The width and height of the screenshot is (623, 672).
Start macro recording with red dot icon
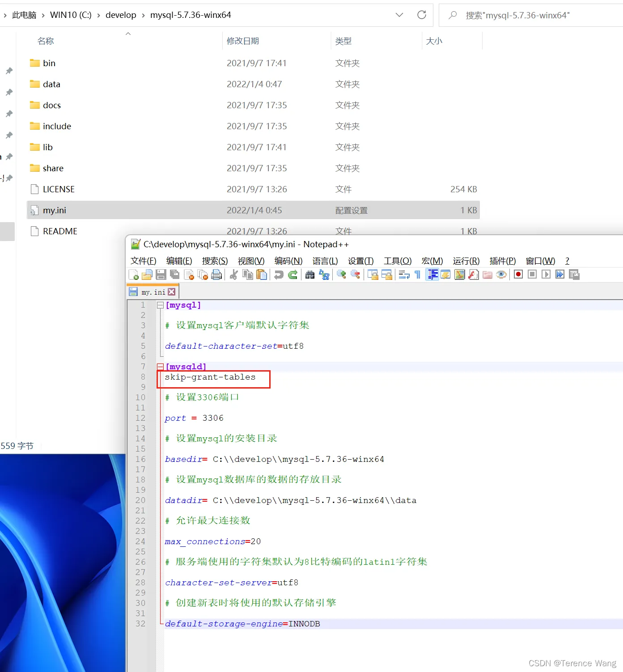coord(518,275)
